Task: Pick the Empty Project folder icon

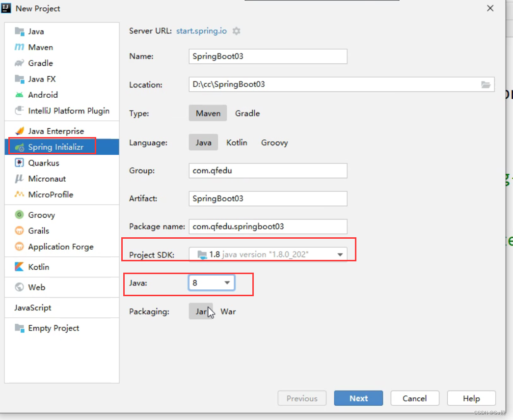Action: pyautogui.click(x=19, y=328)
